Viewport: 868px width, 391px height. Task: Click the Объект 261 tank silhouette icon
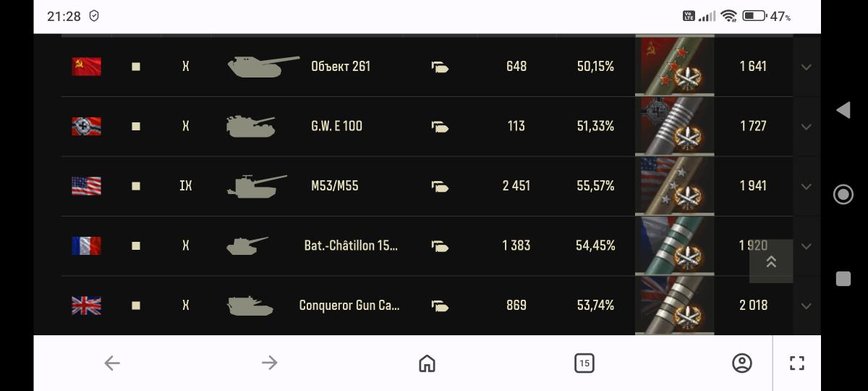pos(263,67)
